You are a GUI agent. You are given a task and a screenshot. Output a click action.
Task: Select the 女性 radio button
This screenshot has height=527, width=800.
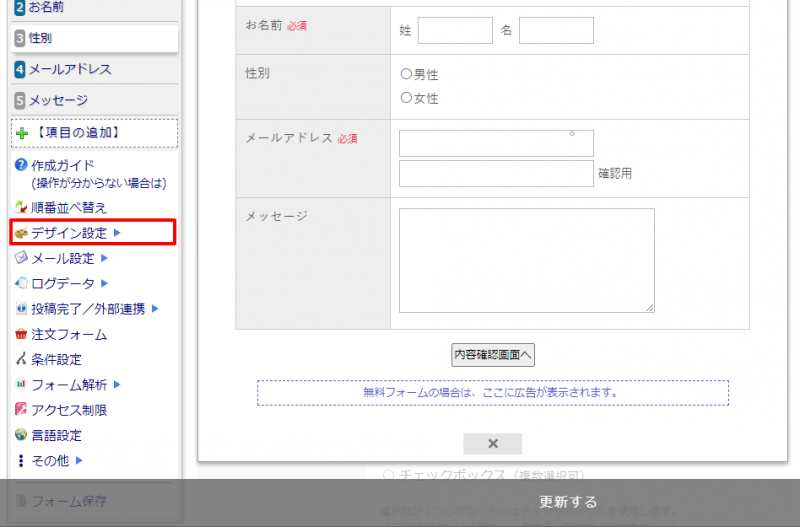(x=406, y=98)
